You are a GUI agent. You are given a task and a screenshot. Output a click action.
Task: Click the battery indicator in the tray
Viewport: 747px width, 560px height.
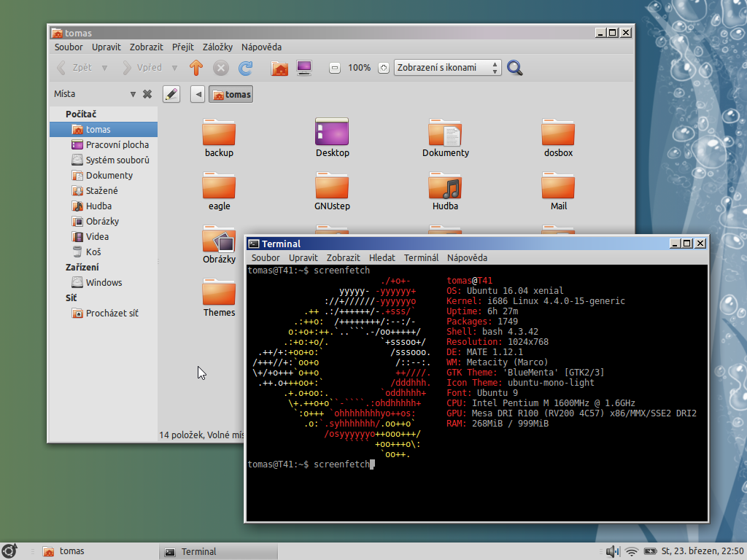(650, 551)
